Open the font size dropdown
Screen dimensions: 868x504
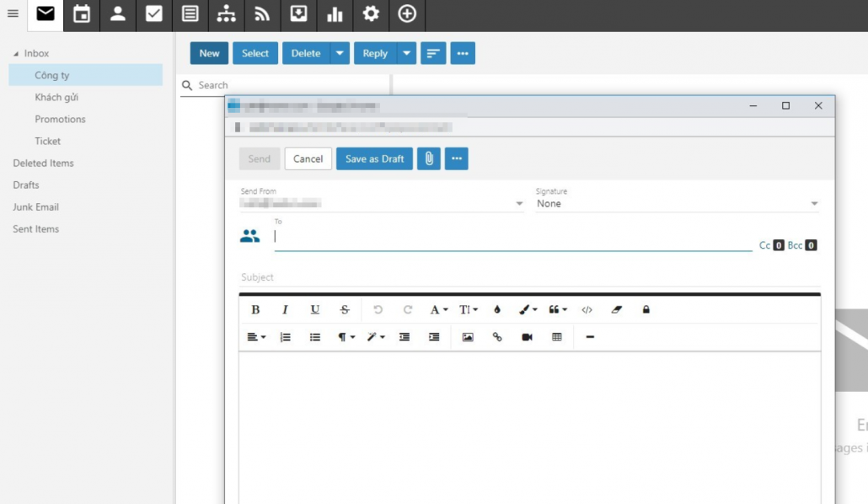(x=469, y=309)
